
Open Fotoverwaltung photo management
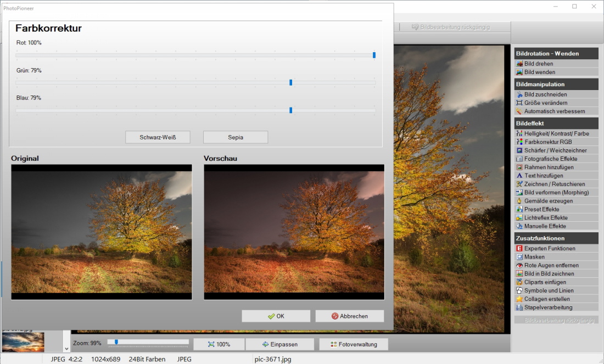point(353,344)
